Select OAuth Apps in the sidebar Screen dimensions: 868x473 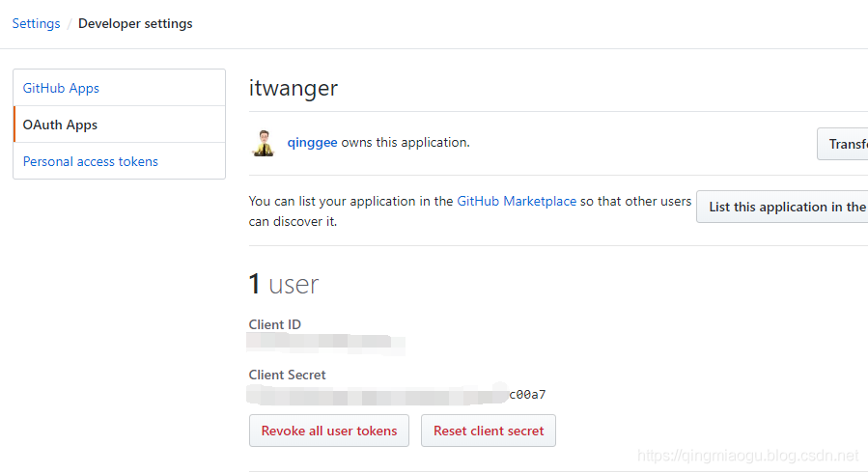pos(119,125)
